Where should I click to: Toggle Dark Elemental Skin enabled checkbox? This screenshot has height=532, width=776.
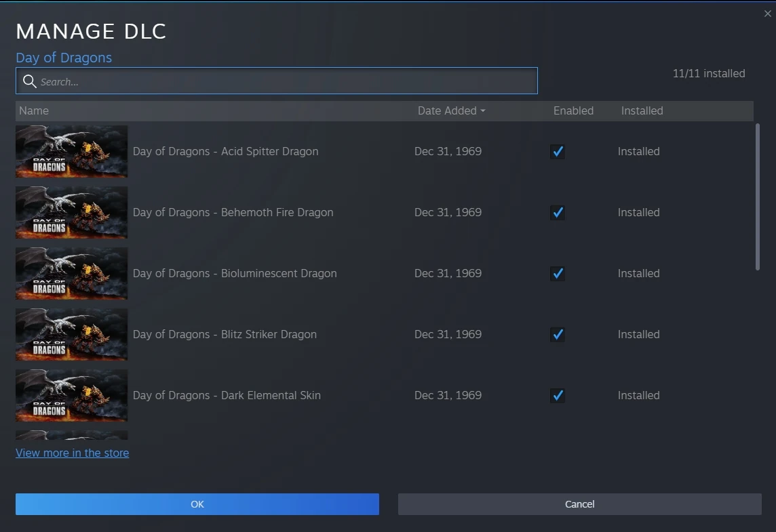click(558, 396)
